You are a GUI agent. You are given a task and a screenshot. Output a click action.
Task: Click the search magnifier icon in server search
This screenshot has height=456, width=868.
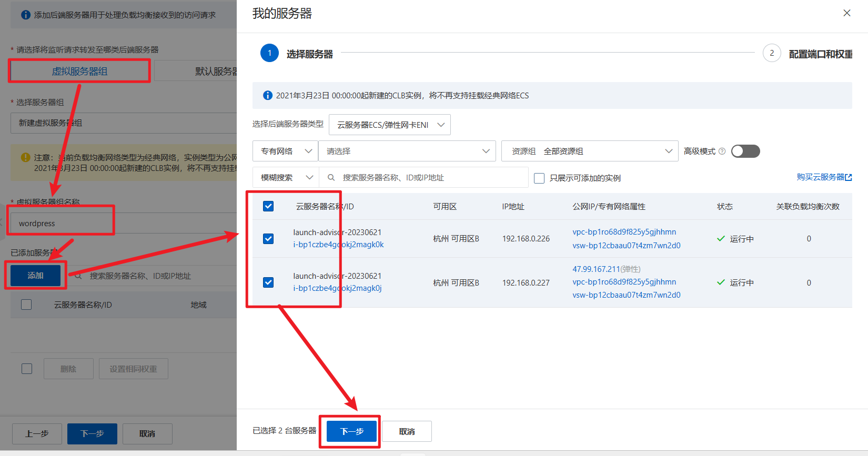point(331,178)
